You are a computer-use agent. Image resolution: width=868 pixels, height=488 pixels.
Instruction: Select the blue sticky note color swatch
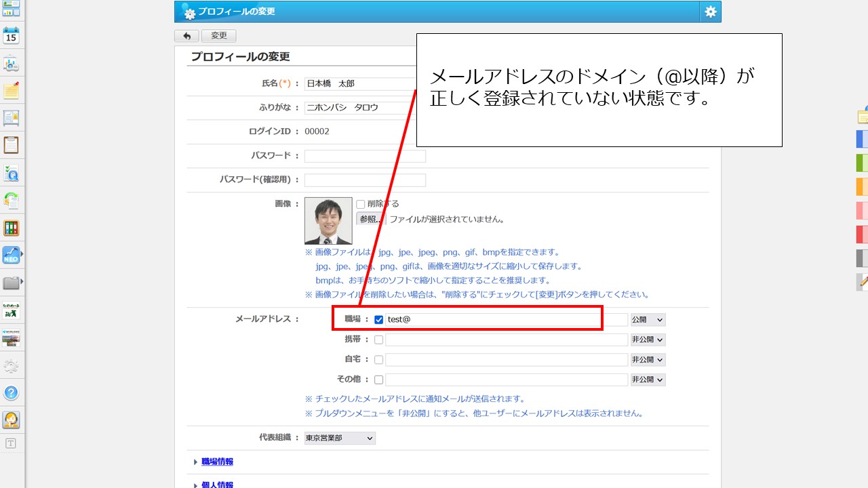[x=861, y=139]
